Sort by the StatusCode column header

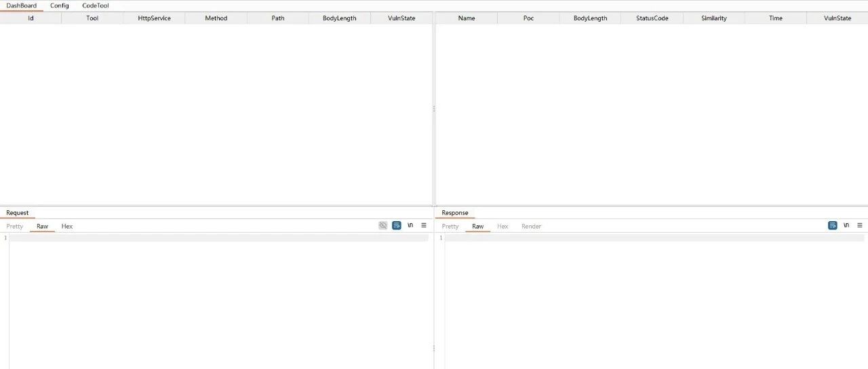click(x=652, y=18)
